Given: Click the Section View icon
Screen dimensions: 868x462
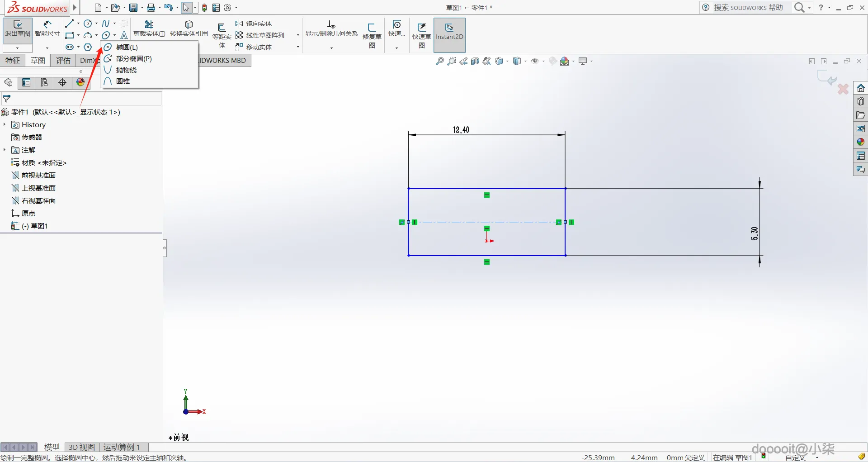Looking at the screenshot, I should (x=475, y=62).
